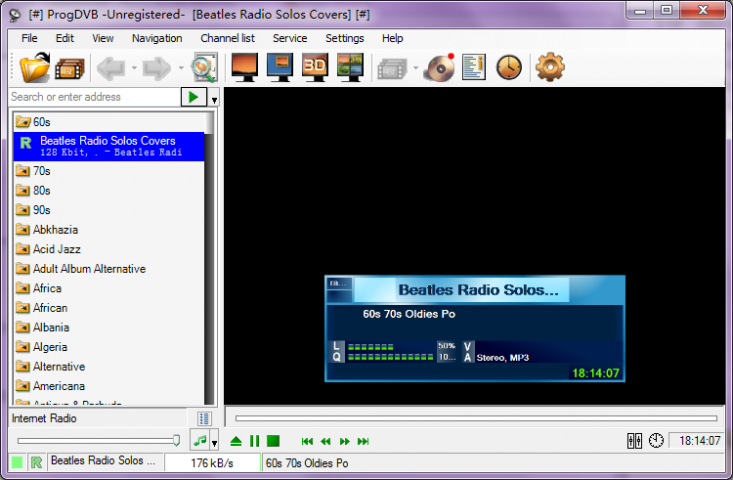Image resolution: width=733 pixels, height=480 pixels.
Task: Open the Edit menu
Action: coord(65,38)
